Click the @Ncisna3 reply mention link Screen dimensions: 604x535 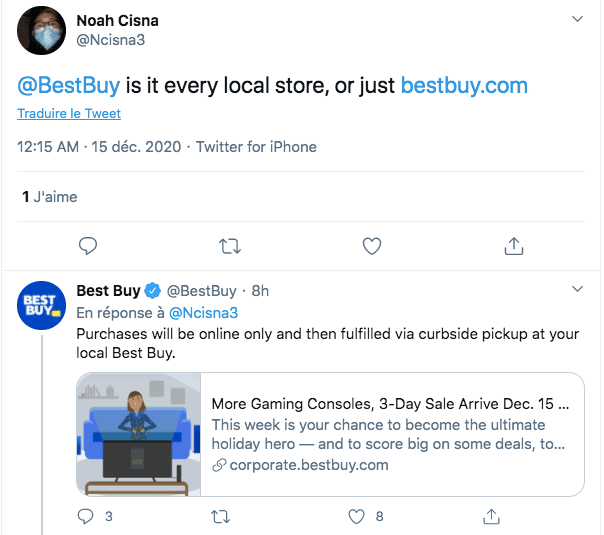pos(186,313)
